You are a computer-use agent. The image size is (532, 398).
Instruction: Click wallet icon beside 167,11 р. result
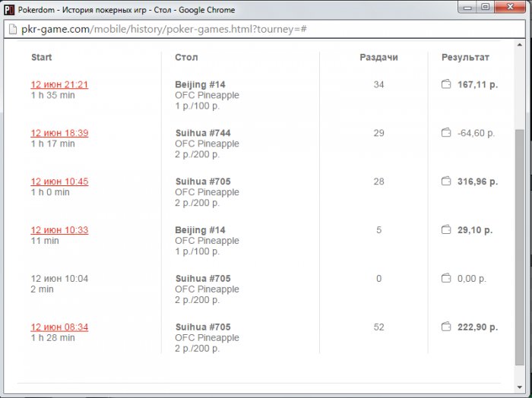pyautogui.click(x=446, y=84)
